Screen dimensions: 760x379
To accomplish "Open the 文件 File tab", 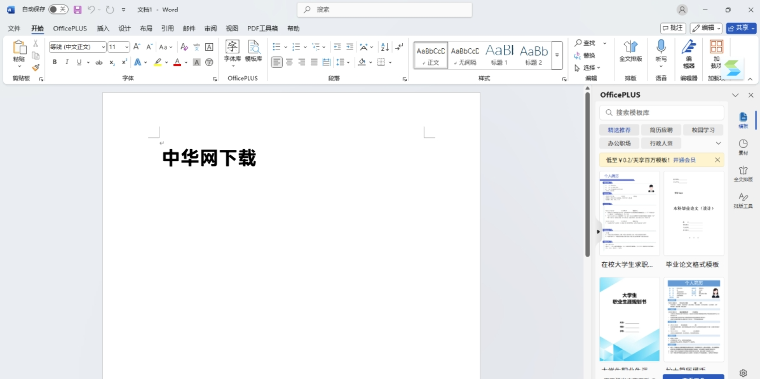I will click(x=14, y=28).
